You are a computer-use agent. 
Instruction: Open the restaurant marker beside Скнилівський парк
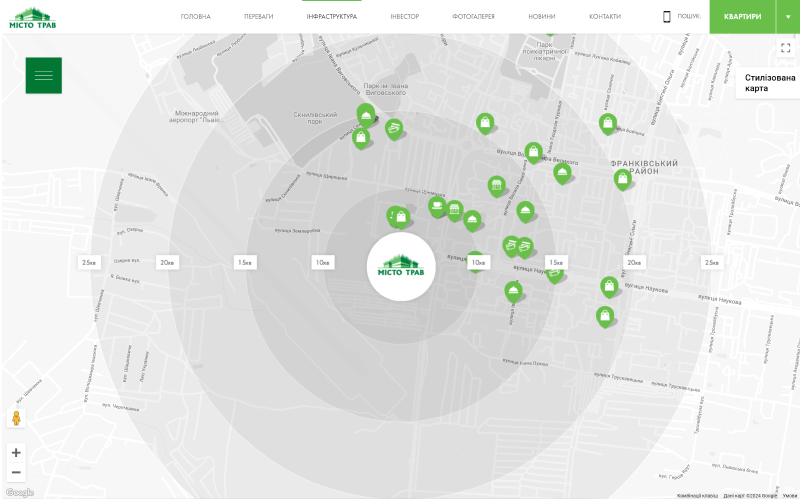tap(365, 115)
